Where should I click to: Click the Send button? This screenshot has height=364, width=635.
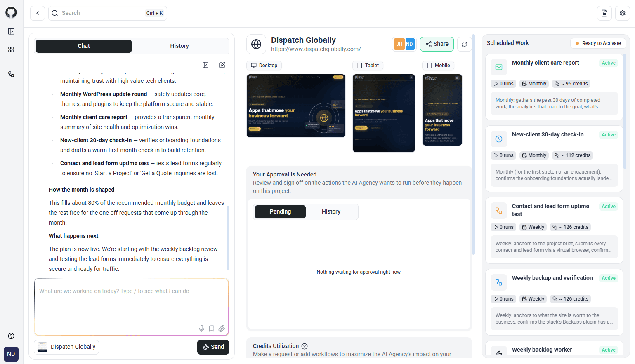point(213,347)
